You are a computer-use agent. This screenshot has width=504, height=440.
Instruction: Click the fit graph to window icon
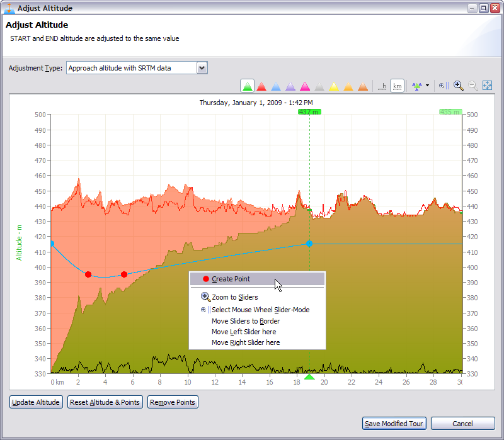coord(487,86)
